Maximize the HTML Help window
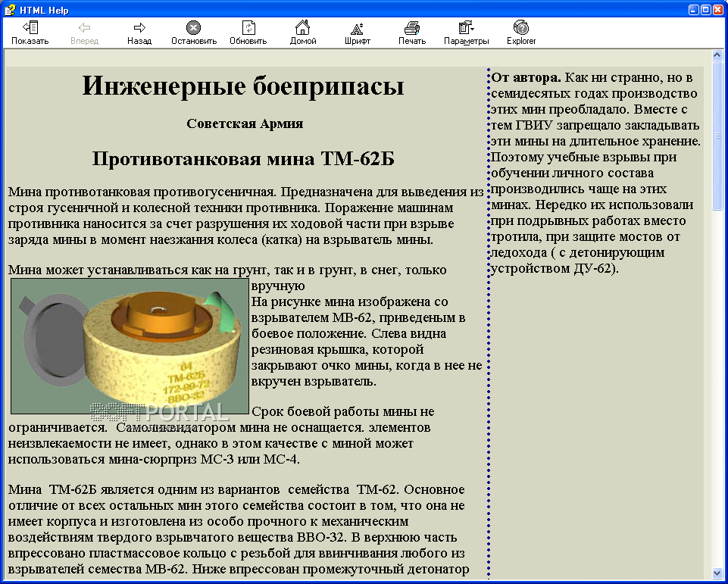 [706, 10]
